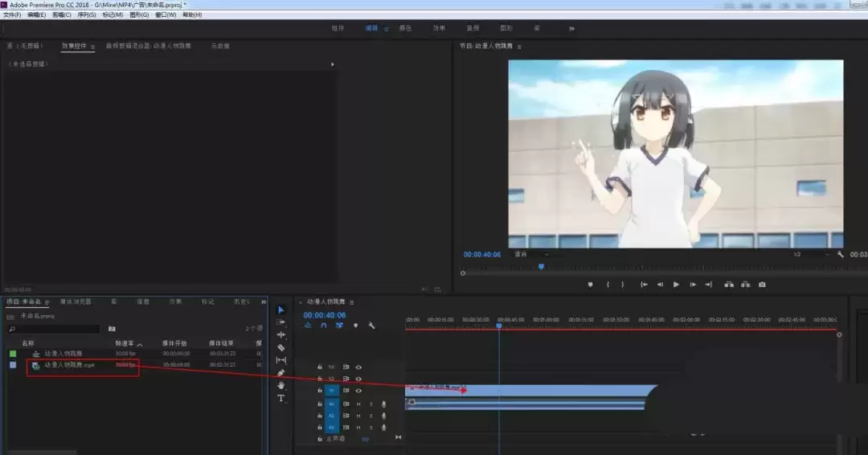Add marker in Program monitor
Viewport: 868px width, 455px height.
point(590,285)
